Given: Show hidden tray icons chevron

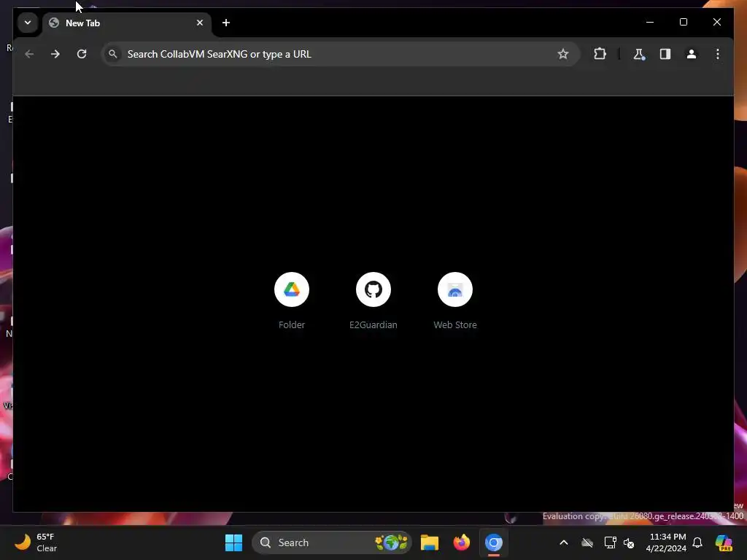Looking at the screenshot, I should click(x=564, y=542).
